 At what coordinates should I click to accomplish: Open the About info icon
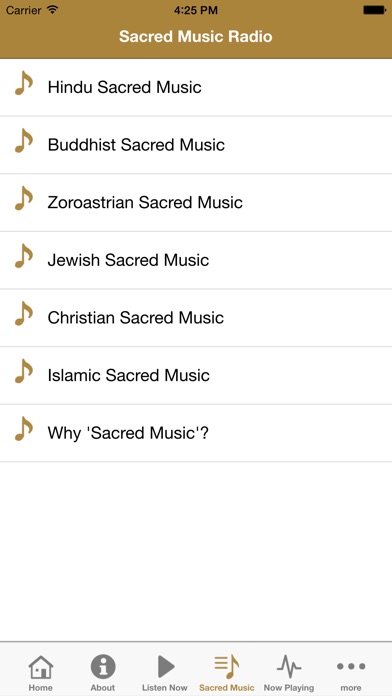103,667
